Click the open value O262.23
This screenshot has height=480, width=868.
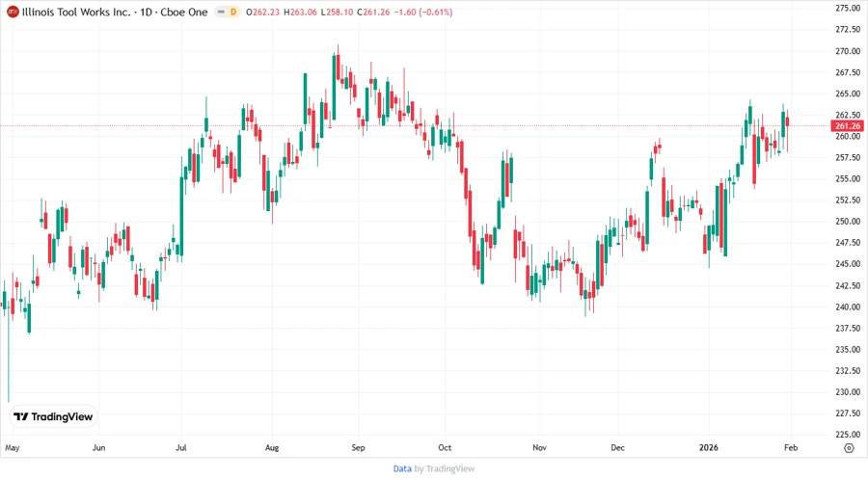(263, 12)
